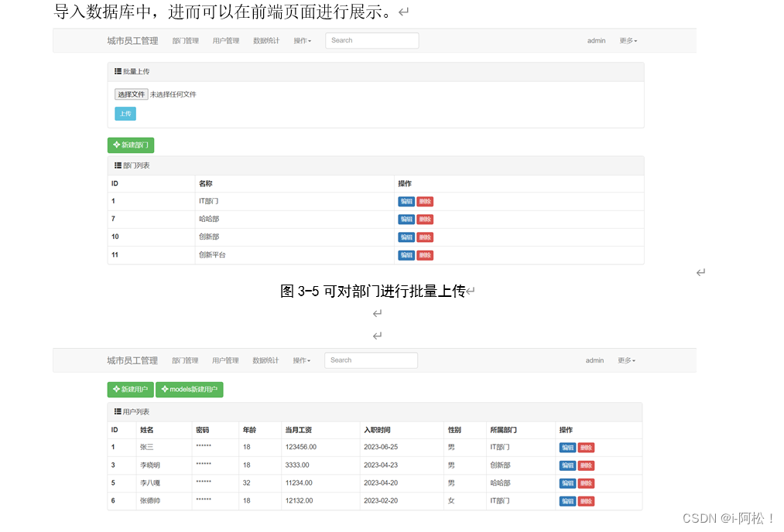The width and height of the screenshot is (784, 532).
Task: Edit the 创新平台 department row
Action: (406, 255)
